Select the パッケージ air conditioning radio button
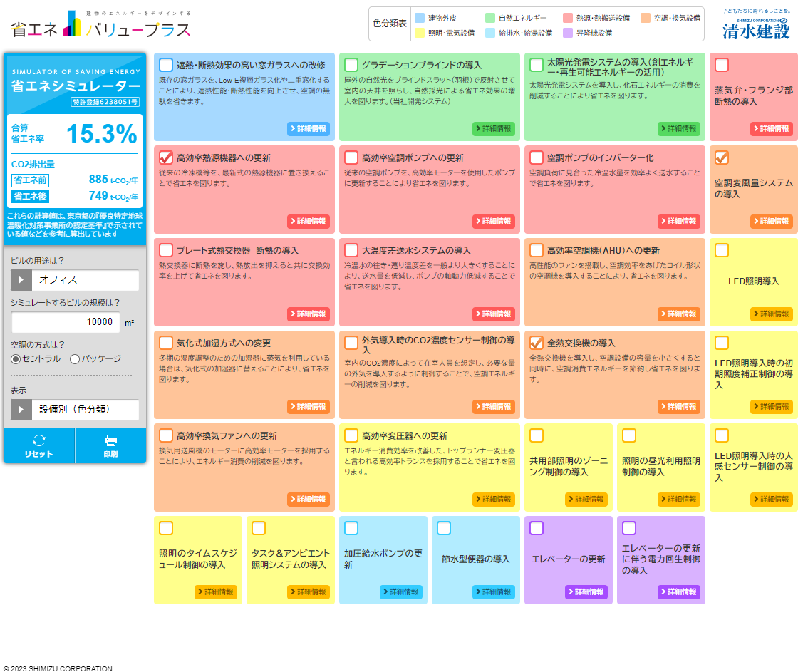 [75, 359]
